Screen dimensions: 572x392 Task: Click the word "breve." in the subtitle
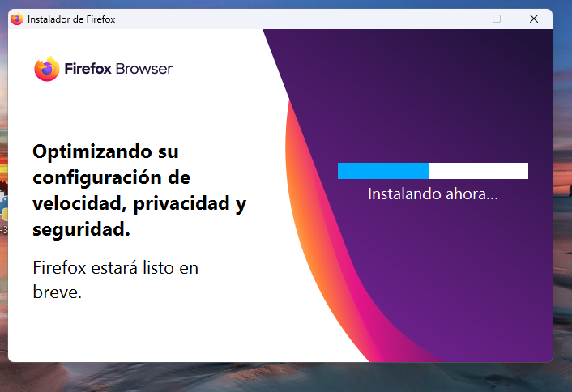[57, 292]
